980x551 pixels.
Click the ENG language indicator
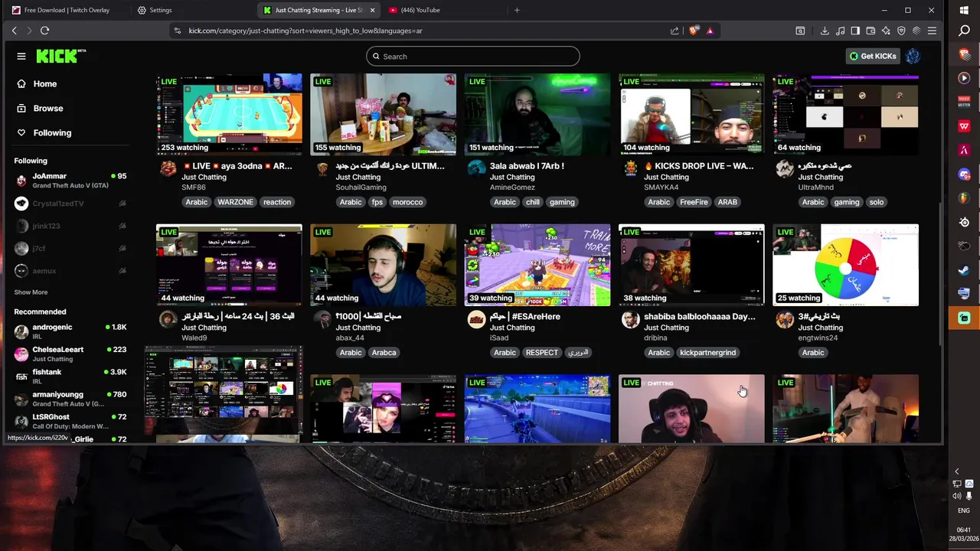tap(964, 510)
